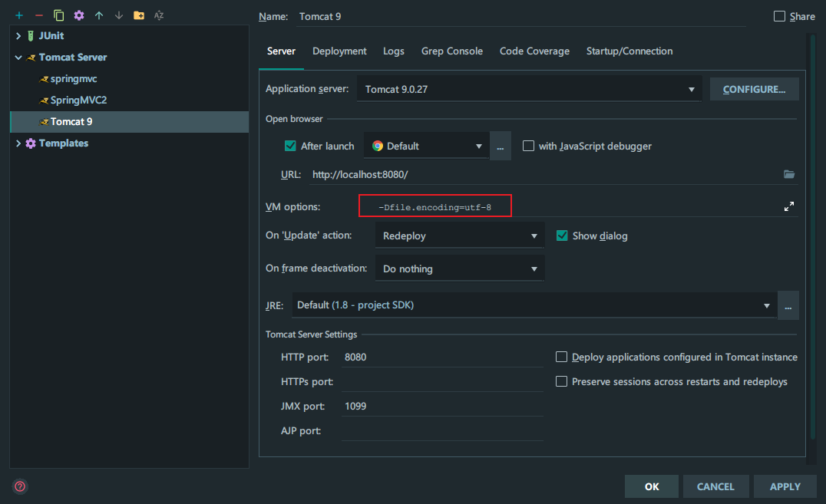Expand the Templates tree node
This screenshot has height=504, width=826.
pos(18,143)
